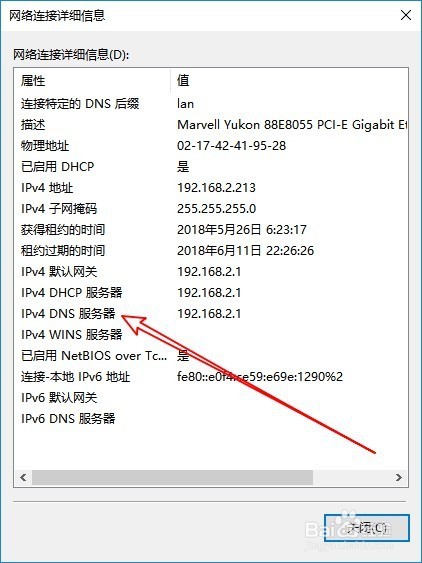The width and height of the screenshot is (422, 563).
Task: Click the horizontal scrollbar thumb
Action: [172, 477]
